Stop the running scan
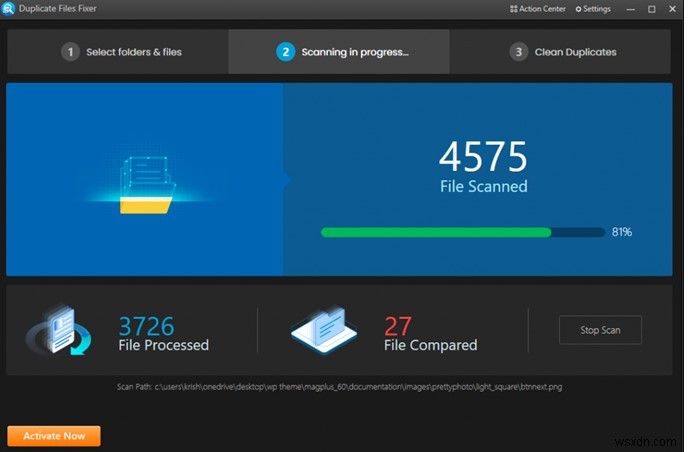 600,330
